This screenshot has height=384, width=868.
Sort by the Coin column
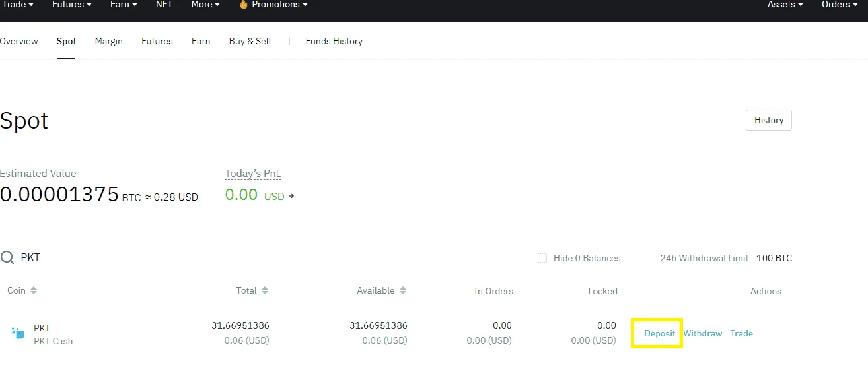[22, 290]
